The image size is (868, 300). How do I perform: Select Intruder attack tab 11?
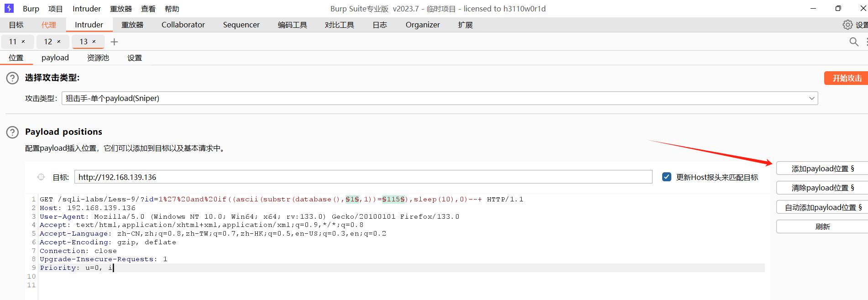click(x=12, y=42)
